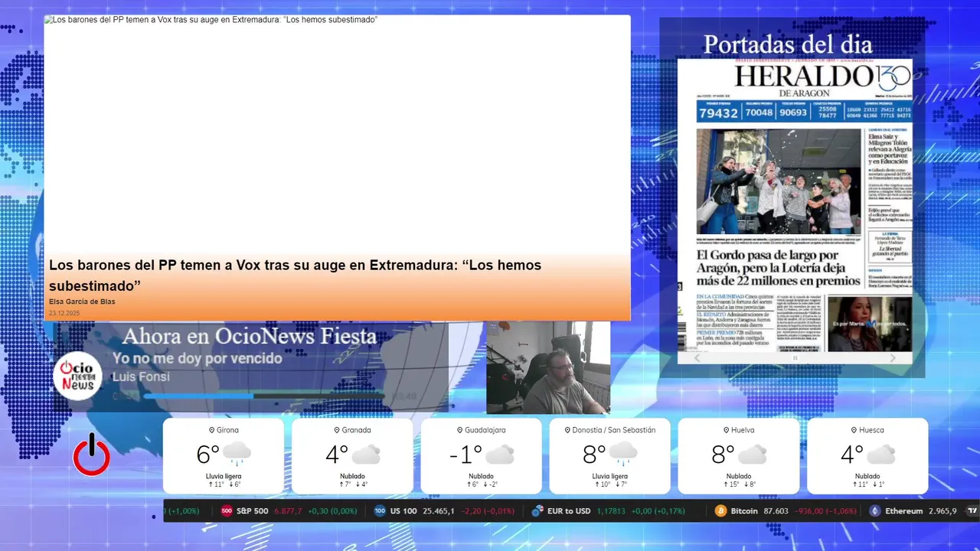Click the EUR to USD flag icon
The height and width of the screenshot is (551, 980).
coord(537,510)
